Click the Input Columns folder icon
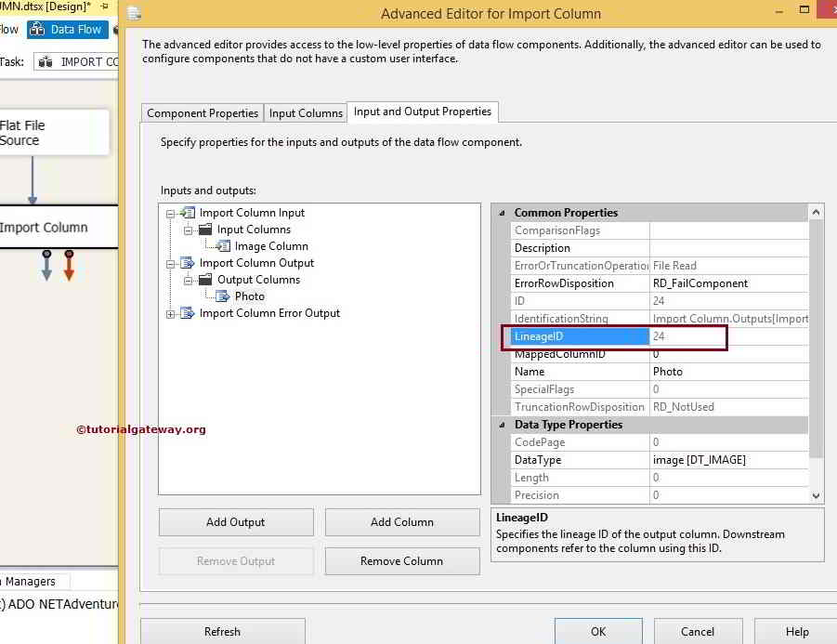 point(205,229)
